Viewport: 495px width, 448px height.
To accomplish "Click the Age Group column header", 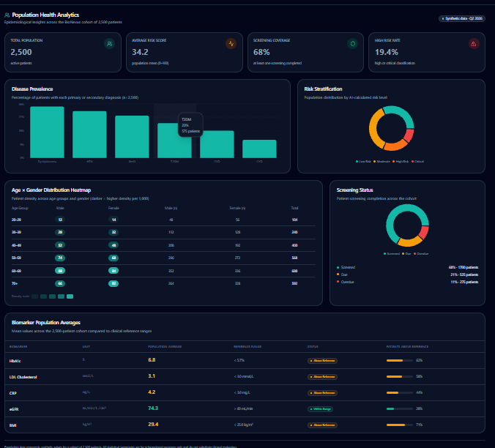I will click(x=20, y=208).
